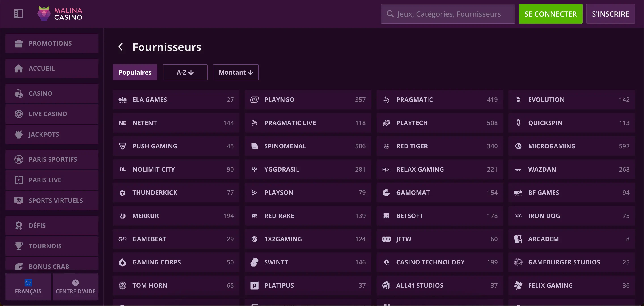Click the magnifier search icon
644x306 pixels.
pos(390,14)
